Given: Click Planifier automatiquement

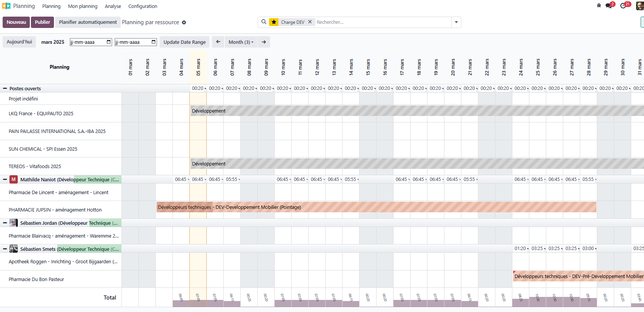Looking at the screenshot, I should [x=88, y=22].
